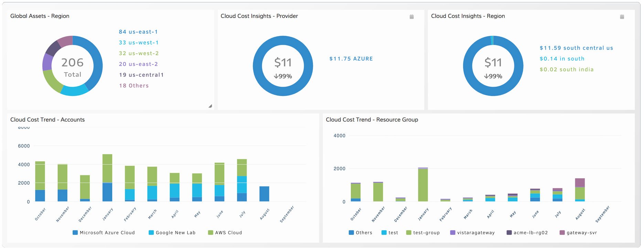Click $11 center of Provider donut
Viewport: 644px width, 249px height.
[283, 63]
